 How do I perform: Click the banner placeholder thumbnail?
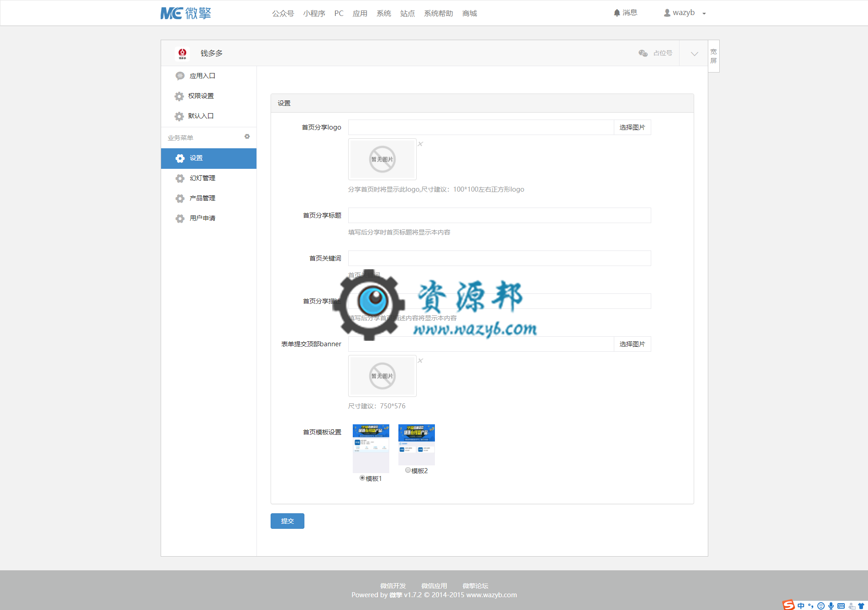pos(382,376)
